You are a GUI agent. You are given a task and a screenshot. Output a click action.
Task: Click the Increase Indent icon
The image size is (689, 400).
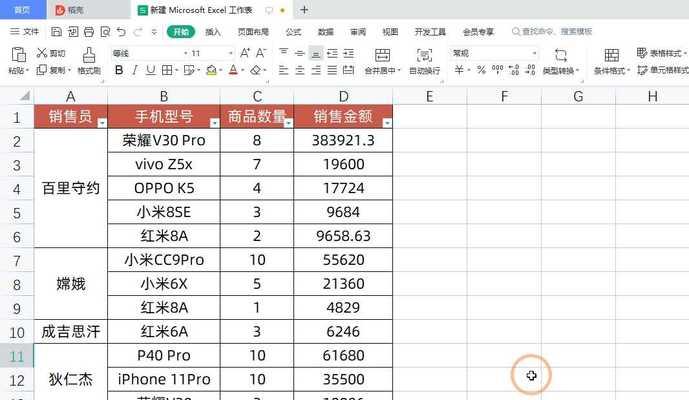click(348, 53)
